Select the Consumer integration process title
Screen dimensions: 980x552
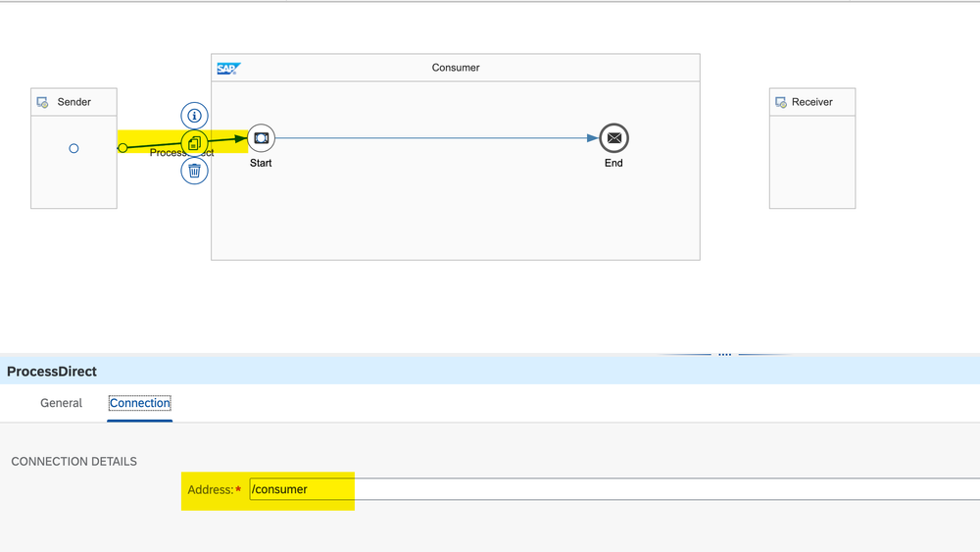click(x=456, y=69)
